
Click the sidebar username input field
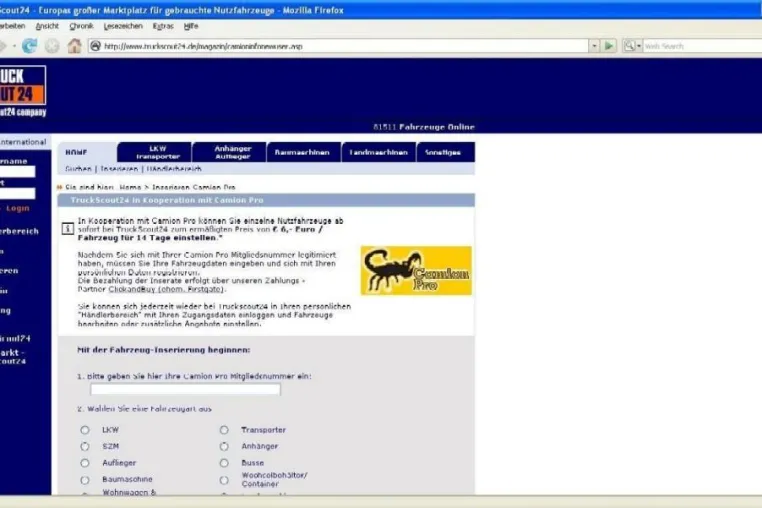point(17,172)
